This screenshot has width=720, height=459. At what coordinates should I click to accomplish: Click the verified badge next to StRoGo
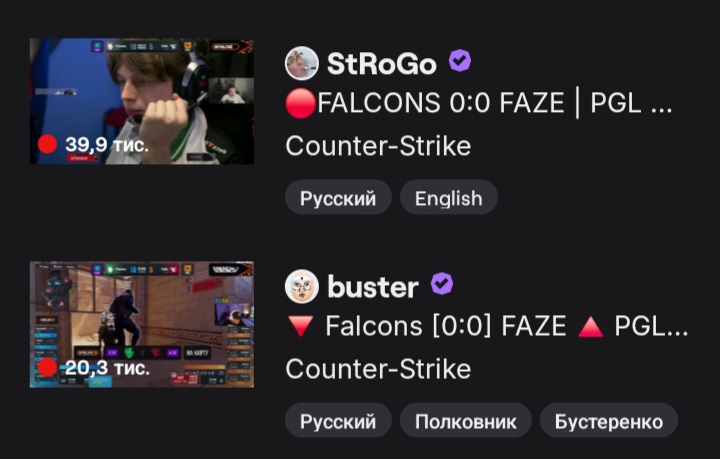pyautogui.click(x=460, y=61)
